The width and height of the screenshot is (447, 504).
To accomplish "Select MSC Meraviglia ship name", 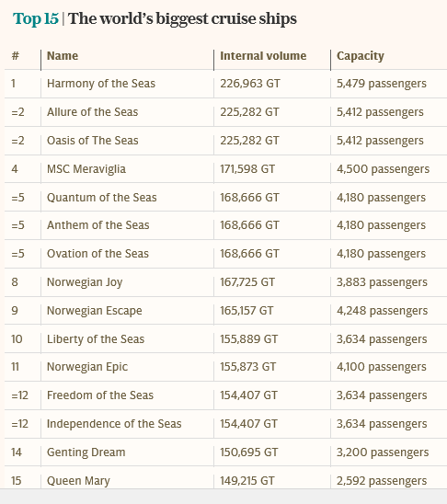I will click(x=86, y=169).
